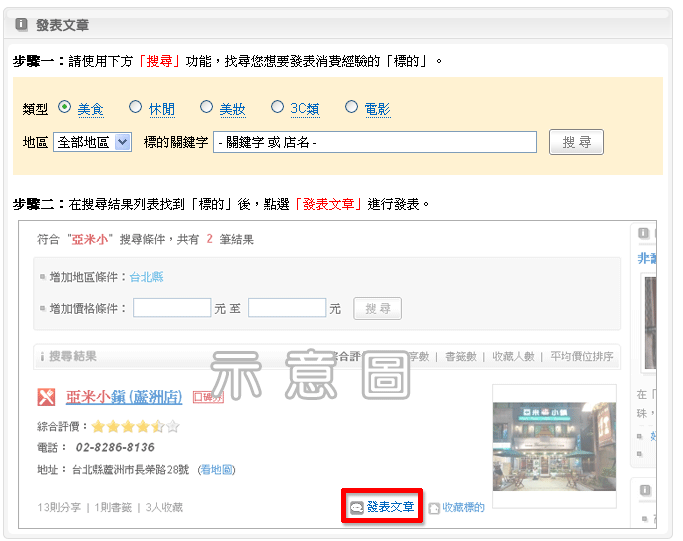The width and height of the screenshot is (683, 541).
Task: Sort results by 收藏人數
Action: coord(513,357)
